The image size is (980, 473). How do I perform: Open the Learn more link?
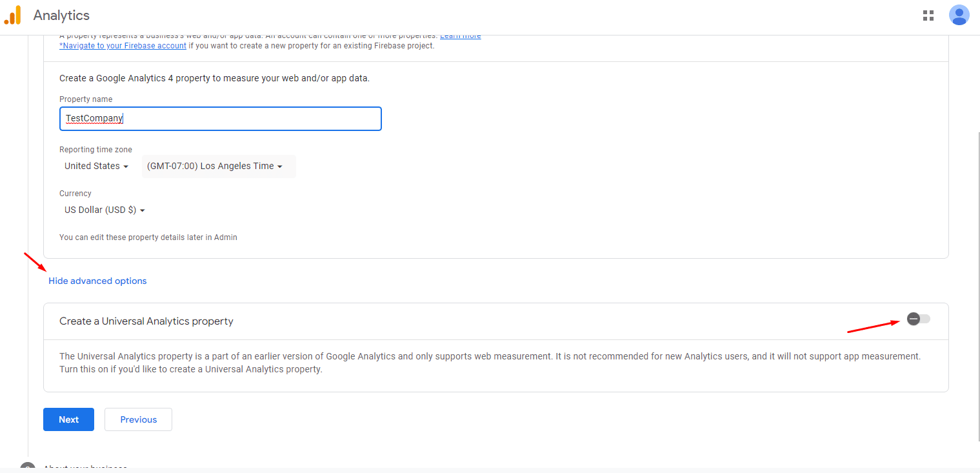460,36
